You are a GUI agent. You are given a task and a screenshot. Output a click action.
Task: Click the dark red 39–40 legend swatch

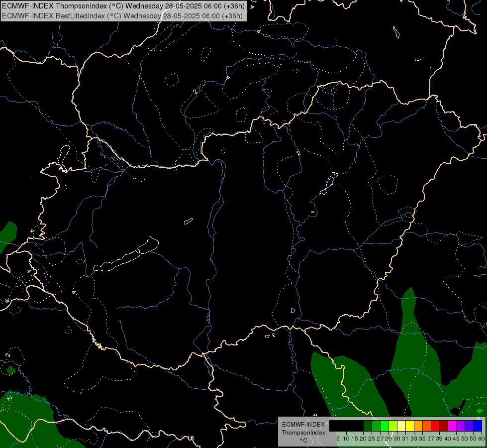click(444, 426)
